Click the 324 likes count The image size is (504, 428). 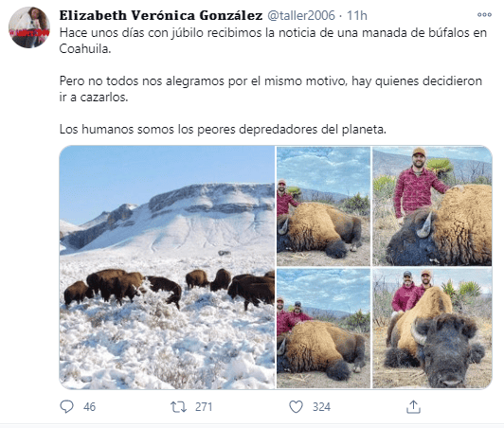tap(321, 407)
